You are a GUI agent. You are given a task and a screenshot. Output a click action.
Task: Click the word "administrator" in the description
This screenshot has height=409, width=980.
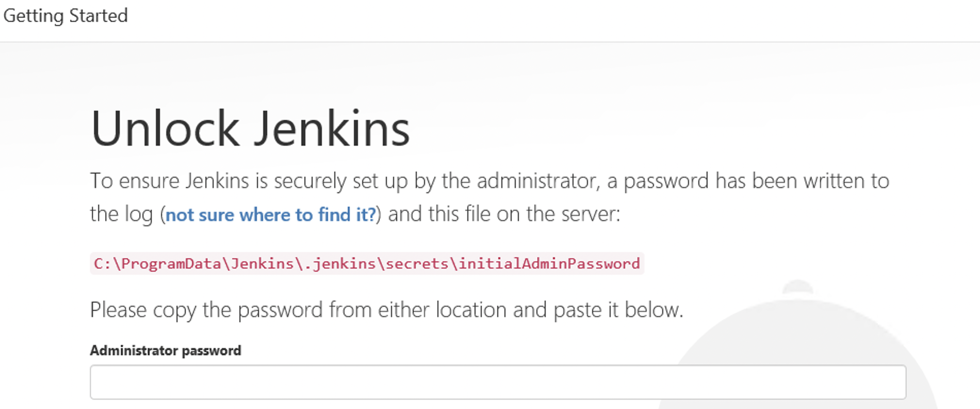[536, 181]
